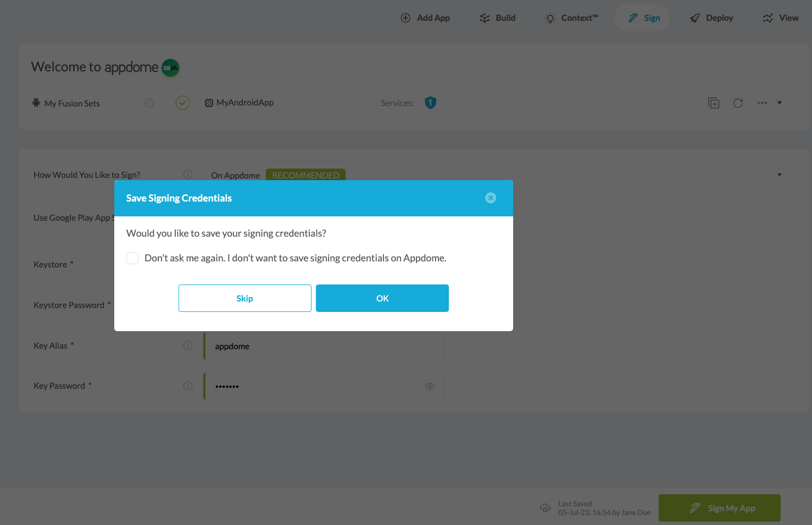
Task: Click the info icon next to Key Password
Action: click(x=188, y=386)
